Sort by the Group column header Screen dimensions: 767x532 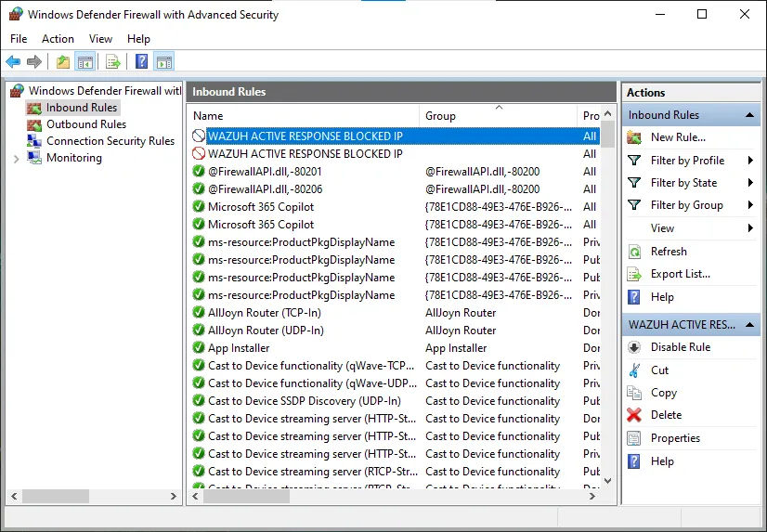coord(498,116)
